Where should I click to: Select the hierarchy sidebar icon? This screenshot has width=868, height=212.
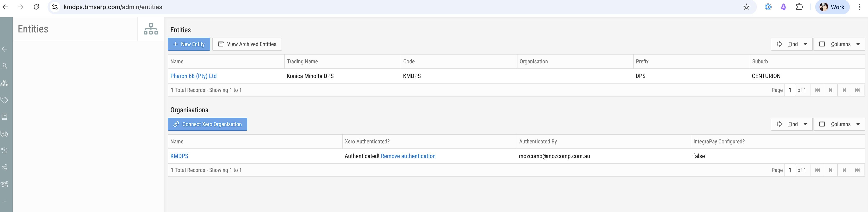point(4,83)
